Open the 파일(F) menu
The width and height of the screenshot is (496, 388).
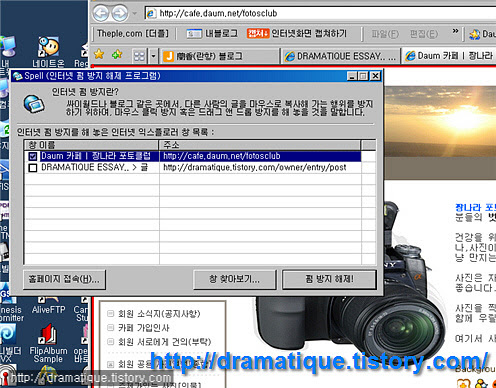(385, 34)
